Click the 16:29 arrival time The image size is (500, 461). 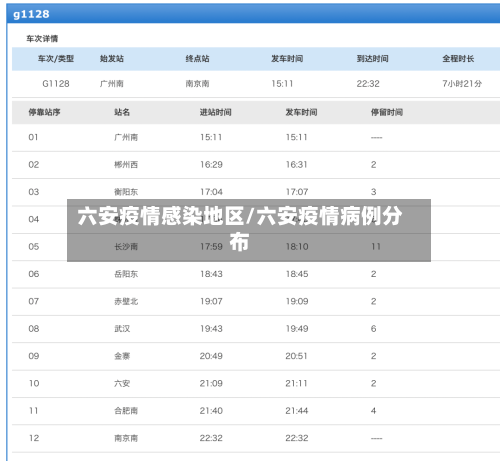211,165
